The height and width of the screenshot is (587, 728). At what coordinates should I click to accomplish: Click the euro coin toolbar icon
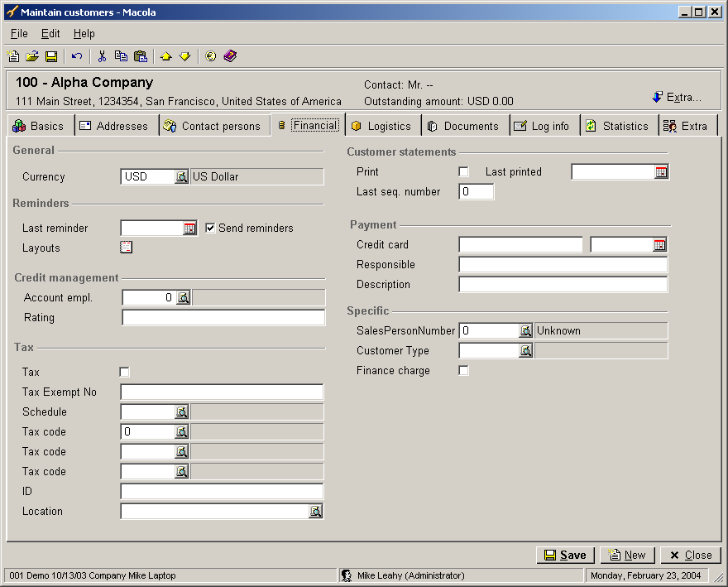point(211,56)
